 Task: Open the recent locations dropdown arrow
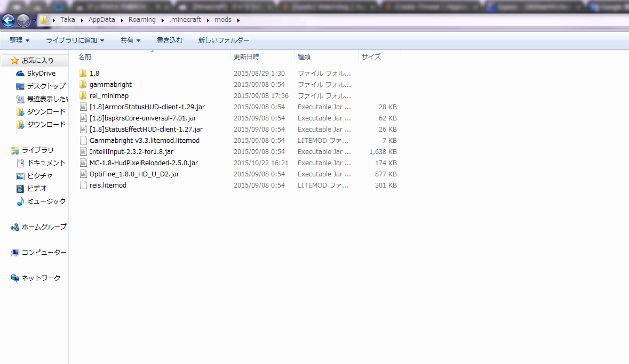click(x=34, y=20)
